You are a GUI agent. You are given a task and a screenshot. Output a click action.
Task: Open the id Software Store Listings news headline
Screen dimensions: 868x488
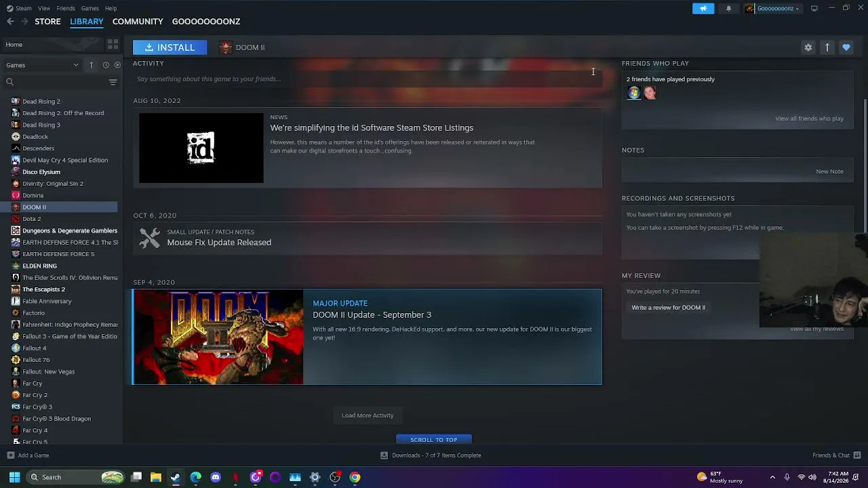coord(372,128)
